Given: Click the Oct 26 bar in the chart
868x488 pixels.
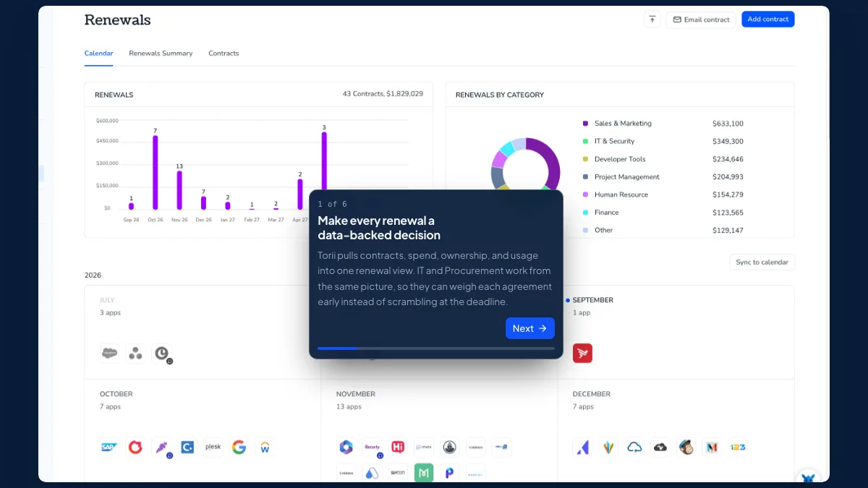Looking at the screenshot, I should tap(155, 173).
